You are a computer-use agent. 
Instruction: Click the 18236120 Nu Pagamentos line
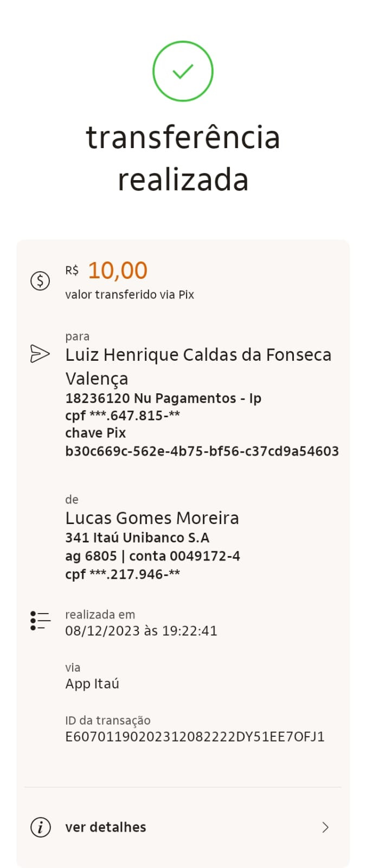coord(163,398)
